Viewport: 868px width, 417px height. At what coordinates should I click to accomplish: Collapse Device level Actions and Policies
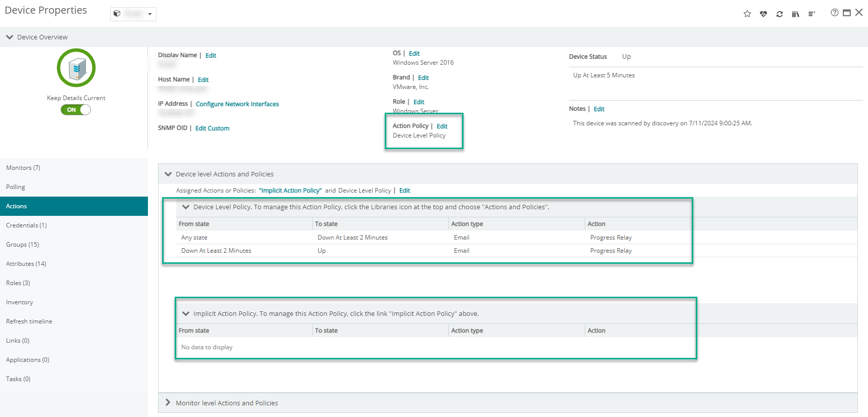click(168, 174)
